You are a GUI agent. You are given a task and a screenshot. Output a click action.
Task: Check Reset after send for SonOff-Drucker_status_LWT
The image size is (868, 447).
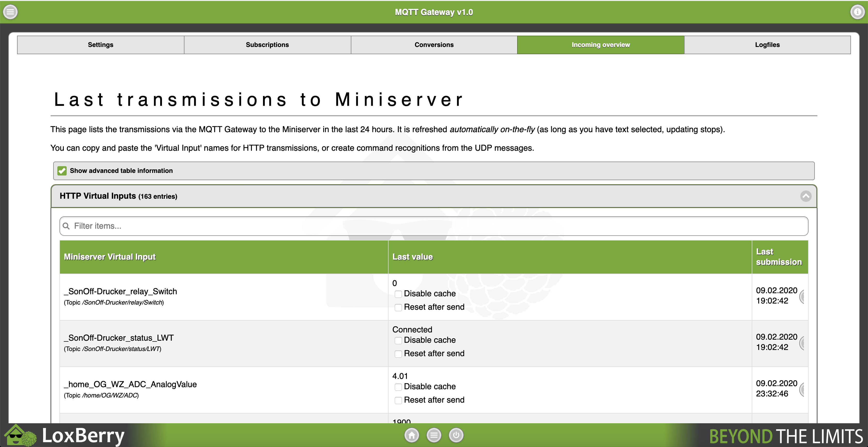[x=398, y=354]
